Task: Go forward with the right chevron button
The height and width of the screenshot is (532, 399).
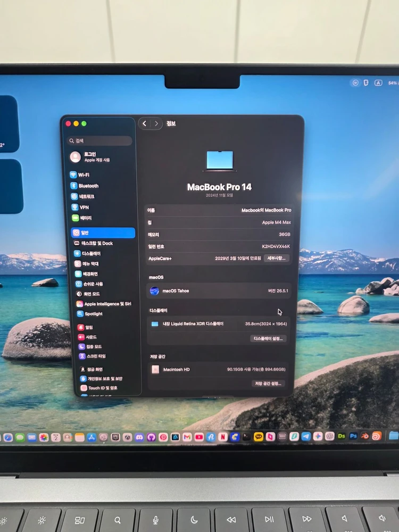Action: click(x=156, y=123)
